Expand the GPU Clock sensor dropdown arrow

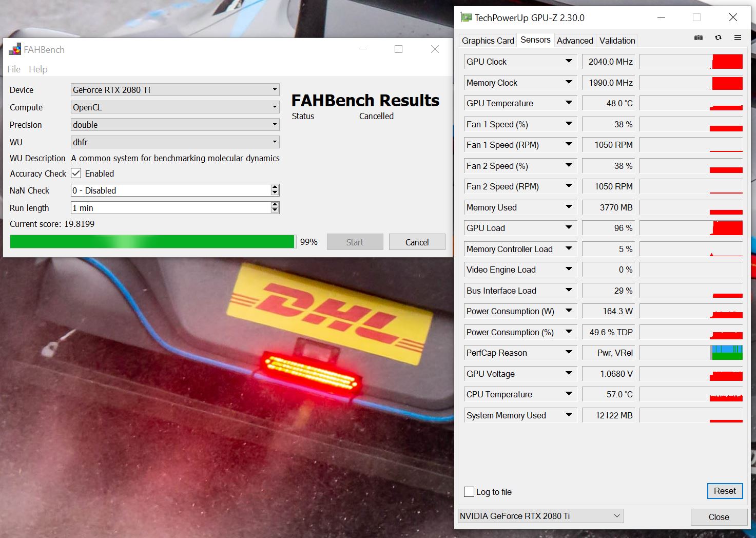(569, 62)
